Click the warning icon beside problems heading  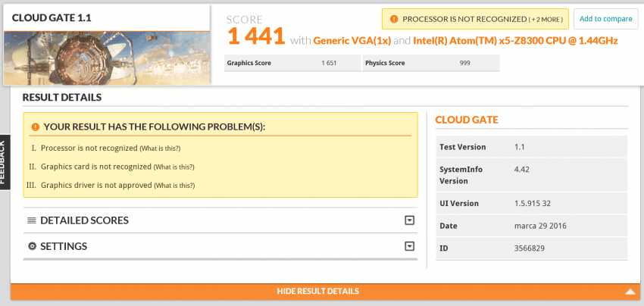pyautogui.click(x=36, y=127)
